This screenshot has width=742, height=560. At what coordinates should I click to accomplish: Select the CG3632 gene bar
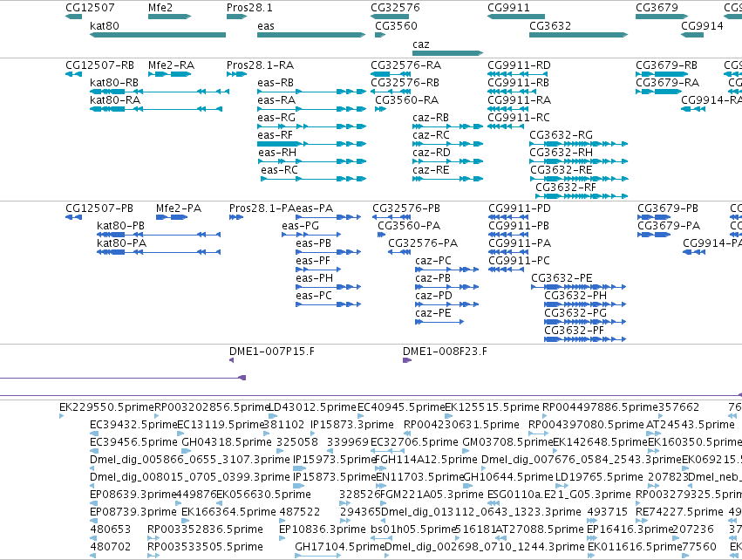578,35
